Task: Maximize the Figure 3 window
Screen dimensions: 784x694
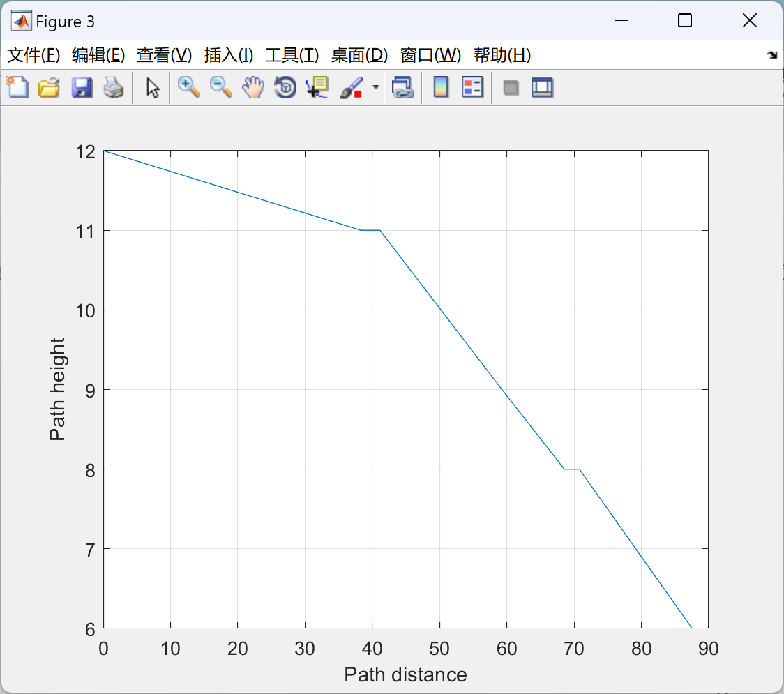Action: coord(685,20)
